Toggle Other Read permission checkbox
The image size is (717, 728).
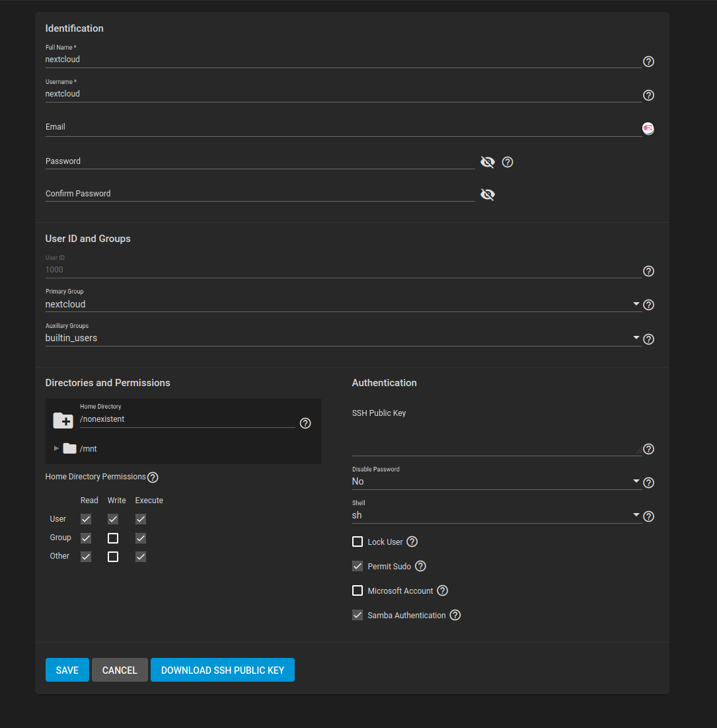(86, 557)
